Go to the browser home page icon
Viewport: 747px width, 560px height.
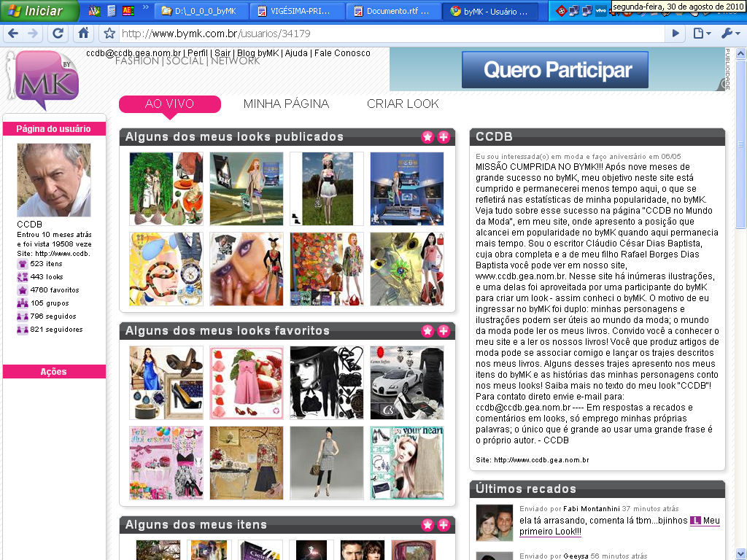84,34
